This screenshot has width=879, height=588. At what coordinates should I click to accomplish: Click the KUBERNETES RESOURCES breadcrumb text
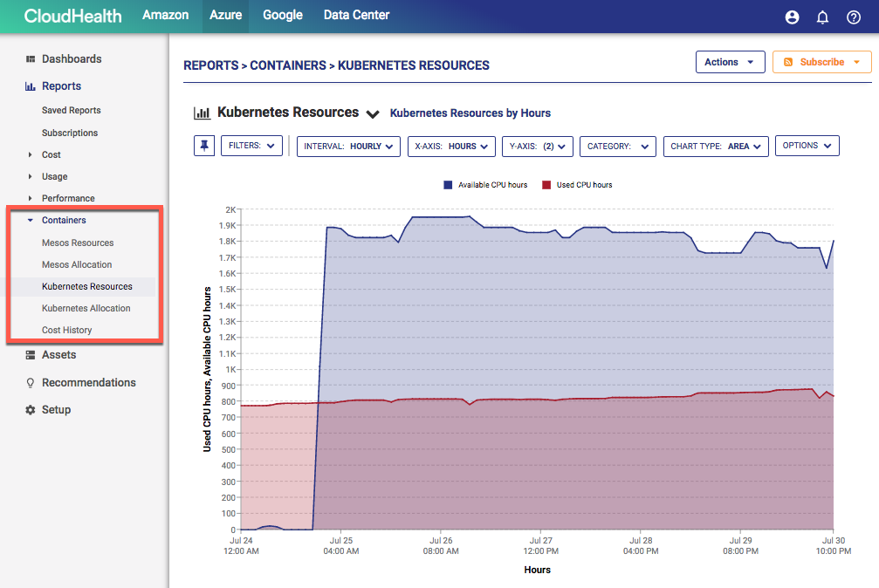413,65
